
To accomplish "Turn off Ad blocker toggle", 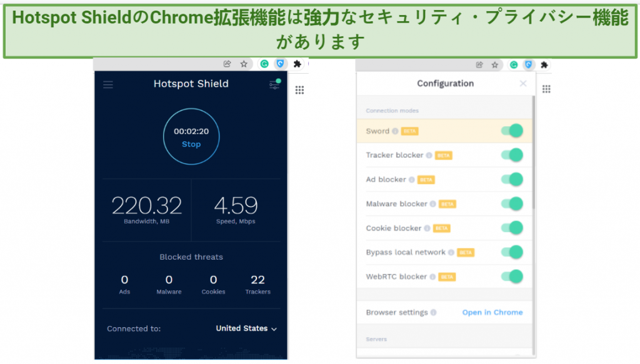I will 512,179.
